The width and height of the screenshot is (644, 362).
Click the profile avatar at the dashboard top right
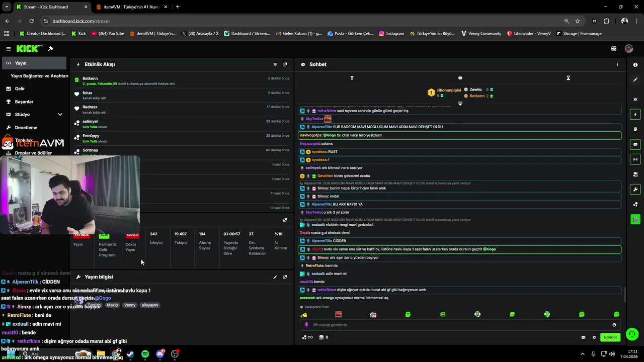tap(629, 49)
